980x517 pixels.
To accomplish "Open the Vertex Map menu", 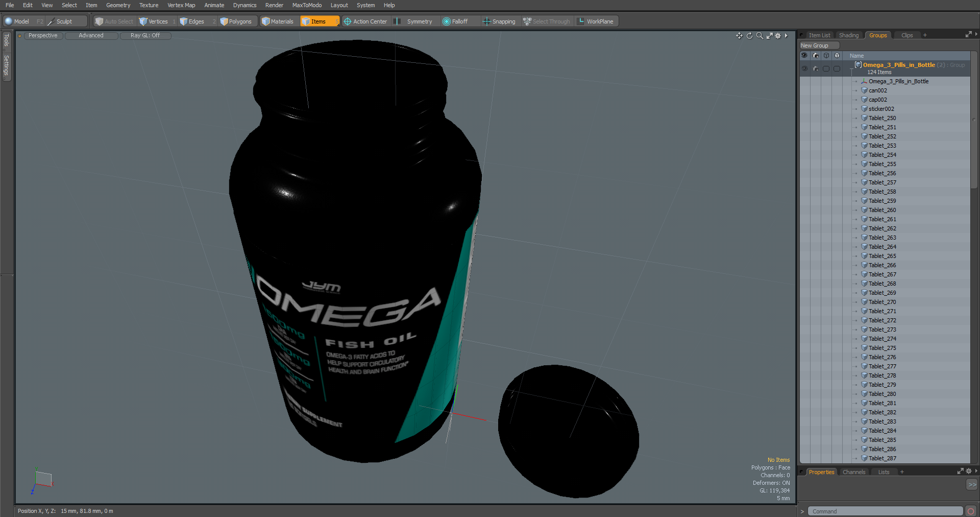I will pos(181,5).
